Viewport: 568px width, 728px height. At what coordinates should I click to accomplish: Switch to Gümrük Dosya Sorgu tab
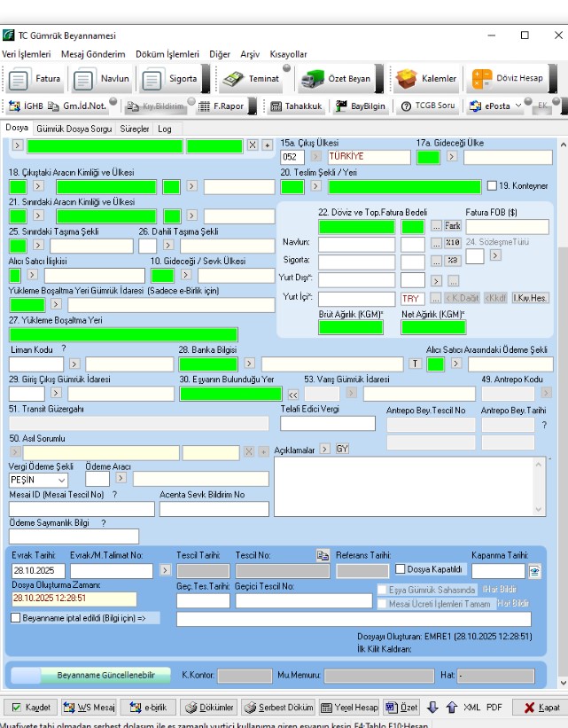pos(74,129)
